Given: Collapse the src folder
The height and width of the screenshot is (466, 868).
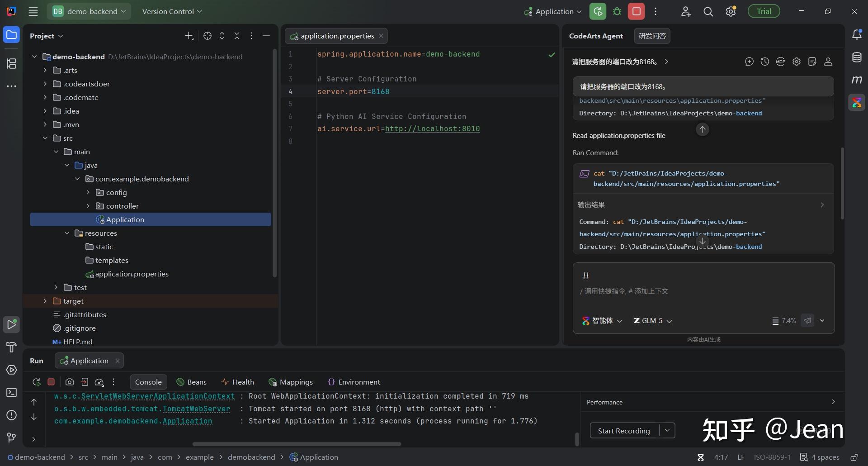Looking at the screenshot, I should point(45,138).
